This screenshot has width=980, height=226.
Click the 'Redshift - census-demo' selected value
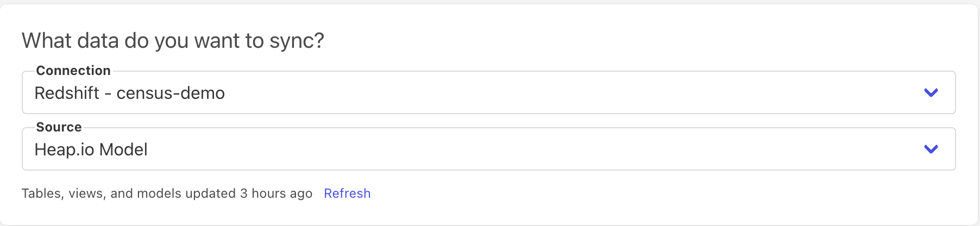(x=129, y=93)
